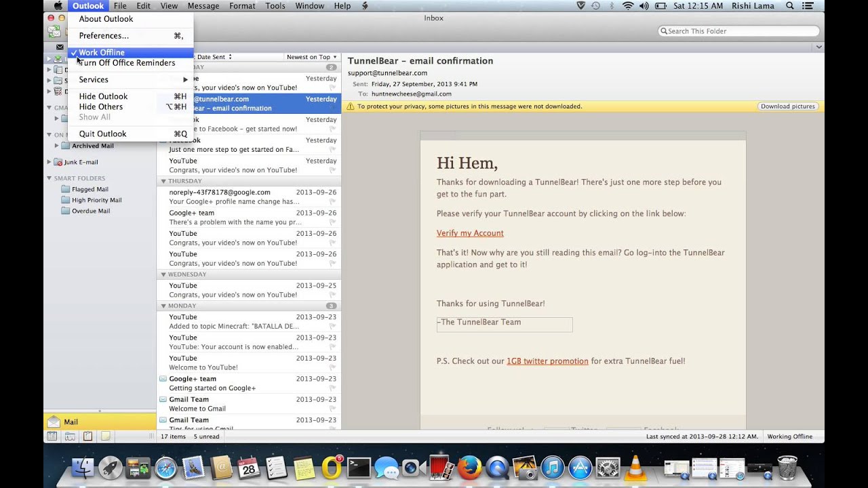Click the Search This Folder field
The width and height of the screenshot is (868, 488).
738,31
